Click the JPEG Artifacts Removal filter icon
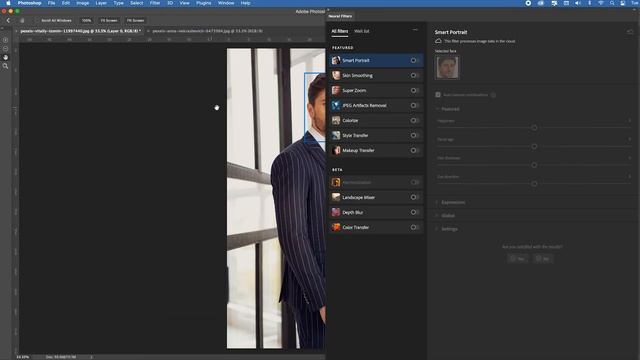 pyautogui.click(x=336, y=105)
